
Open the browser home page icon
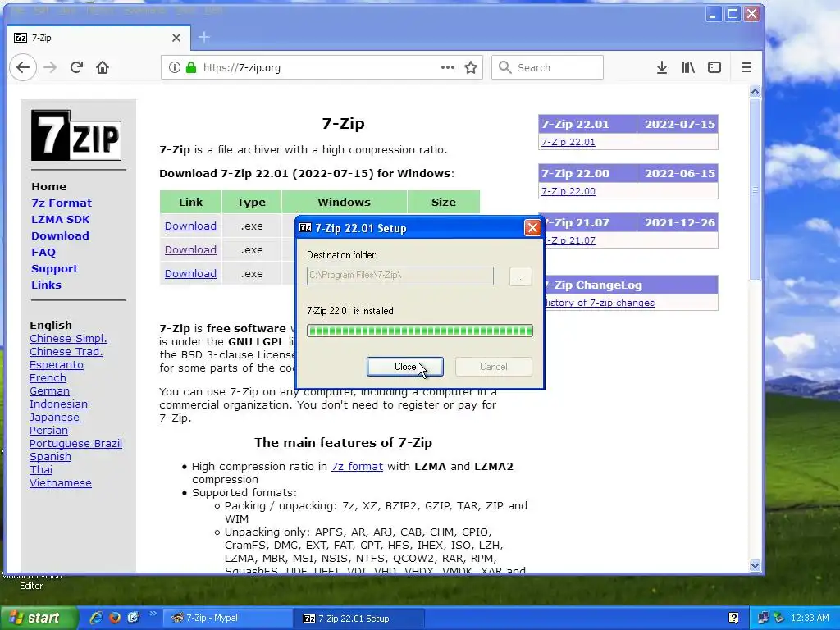tap(103, 67)
